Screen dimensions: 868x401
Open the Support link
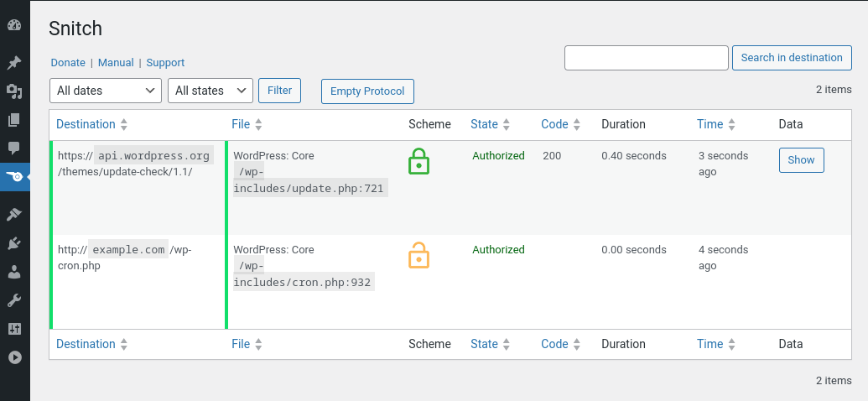(x=165, y=63)
